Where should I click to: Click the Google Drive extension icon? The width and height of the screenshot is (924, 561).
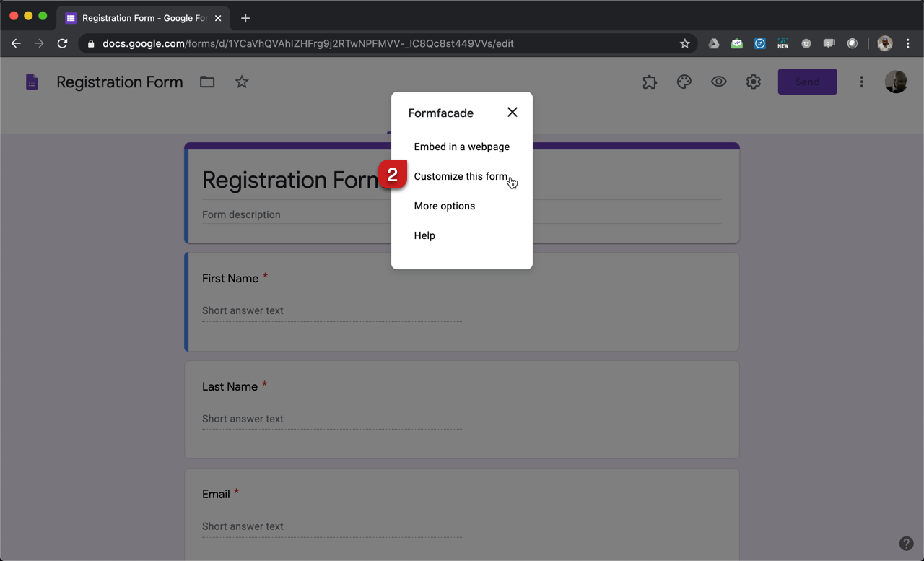tap(713, 43)
